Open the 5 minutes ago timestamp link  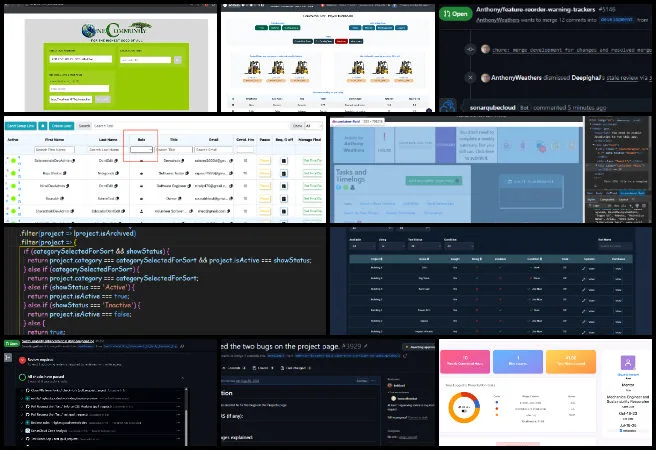pos(587,107)
